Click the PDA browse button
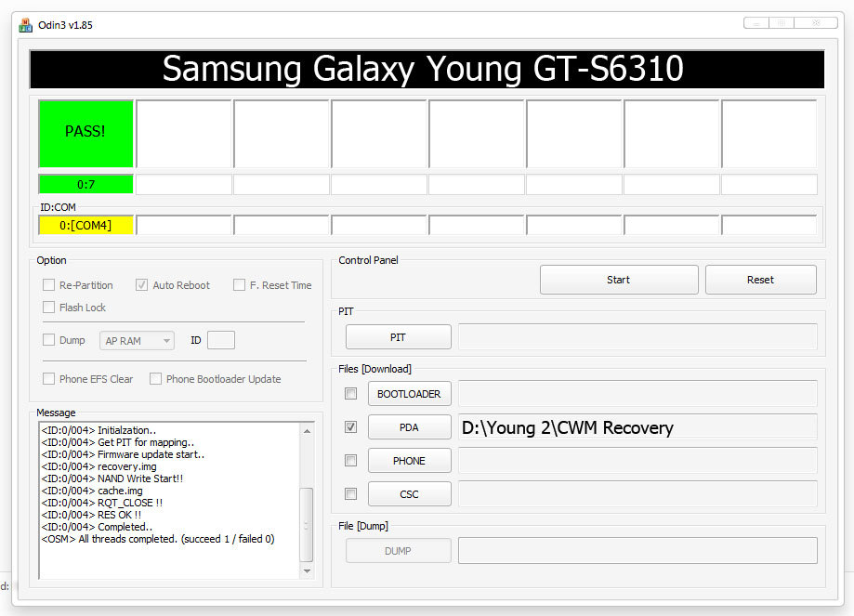 coord(409,427)
